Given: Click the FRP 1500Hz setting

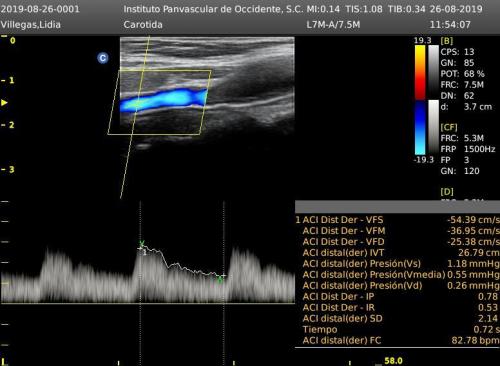Looking at the screenshot, I should 468,149.
